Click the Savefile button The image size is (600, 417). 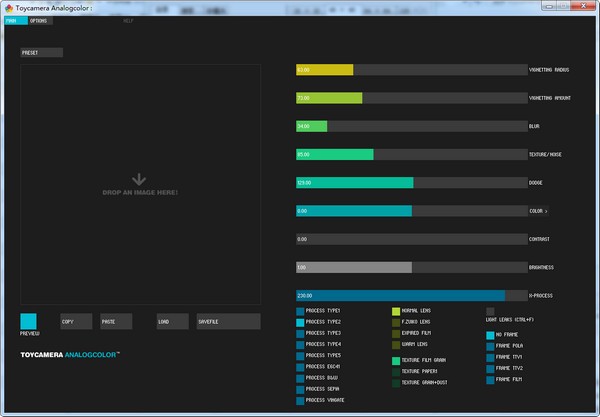pyautogui.click(x=228, y=321)
